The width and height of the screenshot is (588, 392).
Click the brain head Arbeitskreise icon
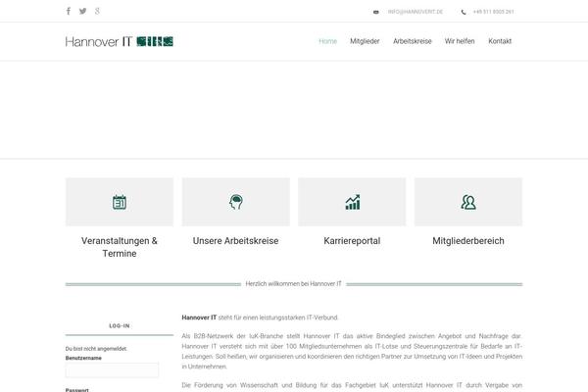pos(236,202)
